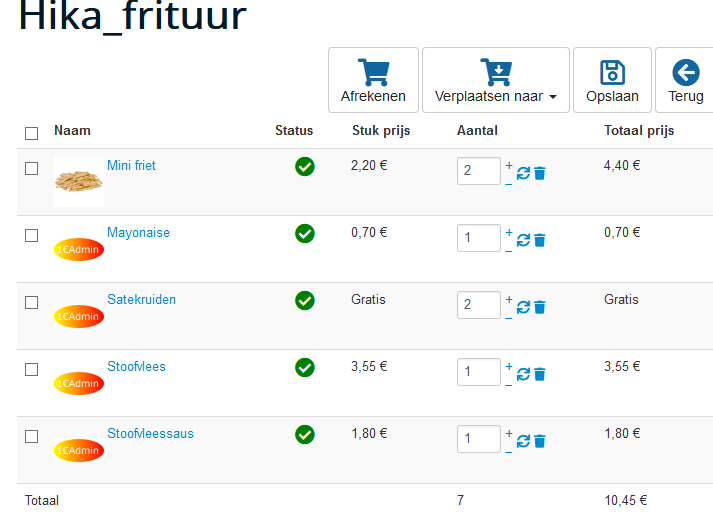Open the Mayonaise product link
The width and height of the screenshot is (713, 521).
point(138,233)
